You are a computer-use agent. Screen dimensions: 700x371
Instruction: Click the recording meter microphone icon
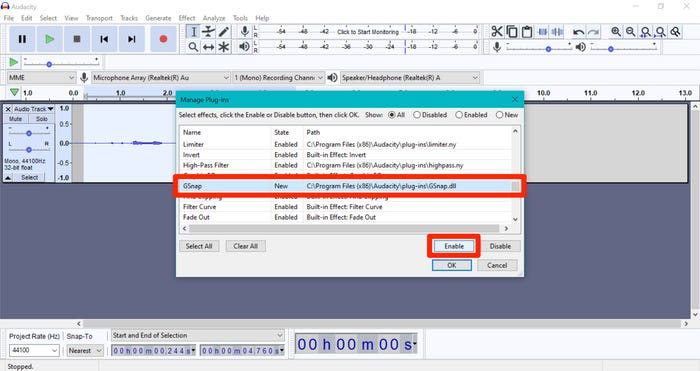pyautogui.click(x=244, y=31)
